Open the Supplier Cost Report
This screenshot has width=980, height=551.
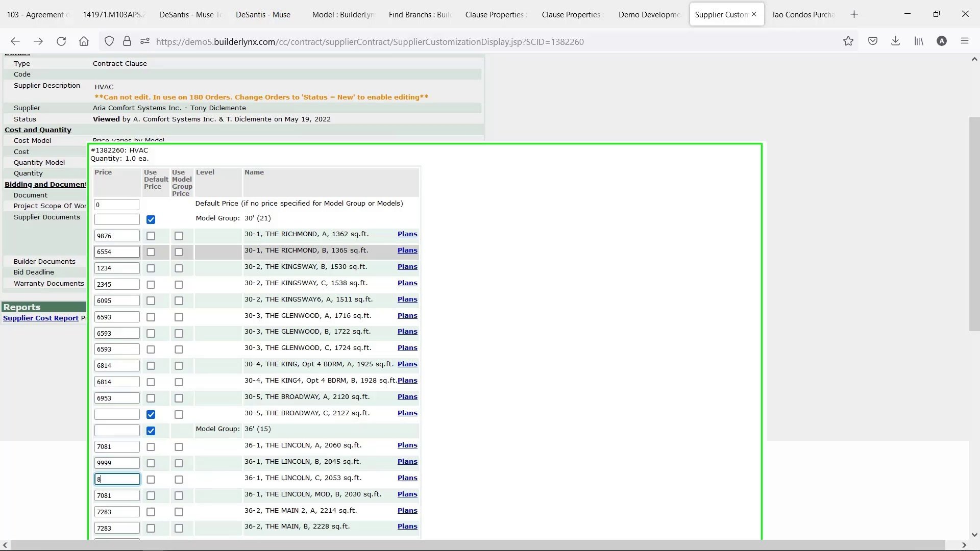pyautogui.click(x=40, y=318)
